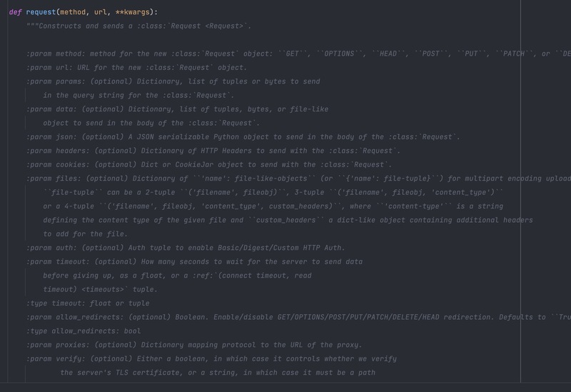Click the 'request' function name
Screen dimensions: 571x392
point(41,12)
